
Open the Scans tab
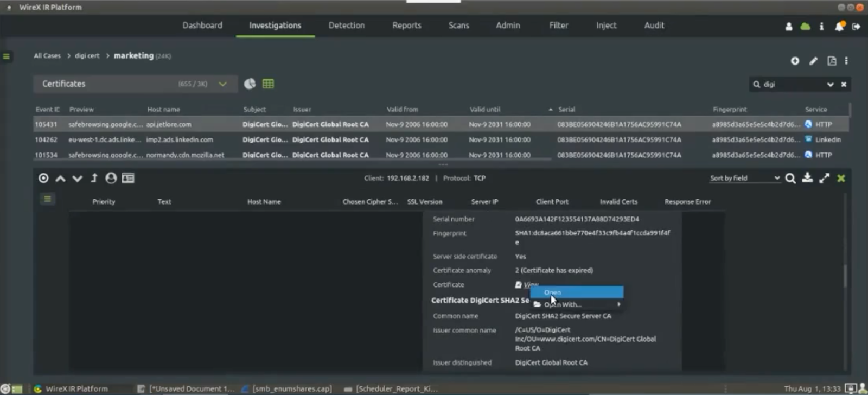[x=459, y=25]
